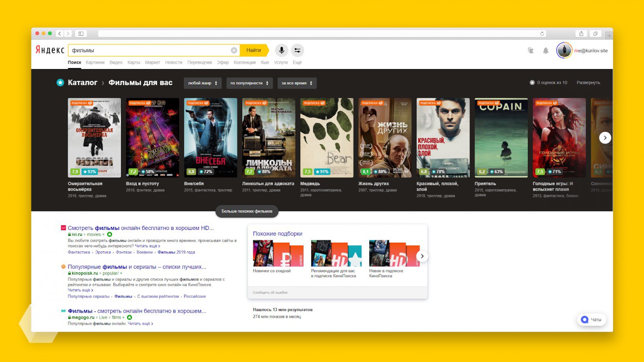Screen dimensions: 644x362
Task: Click Safari share icon
Action: (x=581, y=33)
